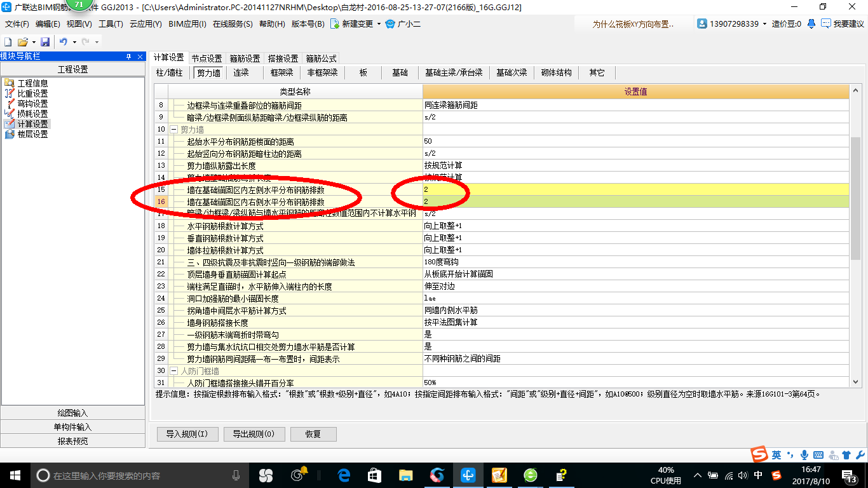Open the 绘图输入 module button
This screenshot has height=488, width=868.
click(x=73, y=413)
